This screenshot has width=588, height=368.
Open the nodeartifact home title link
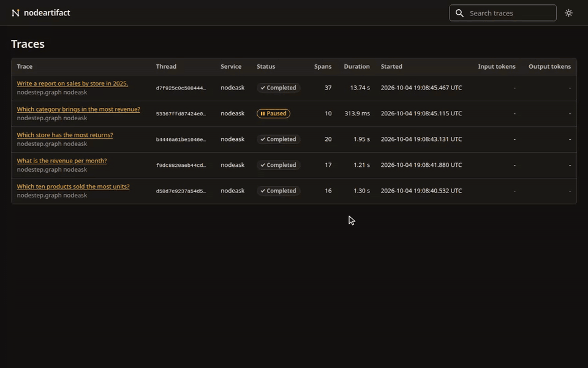[47, 13]
